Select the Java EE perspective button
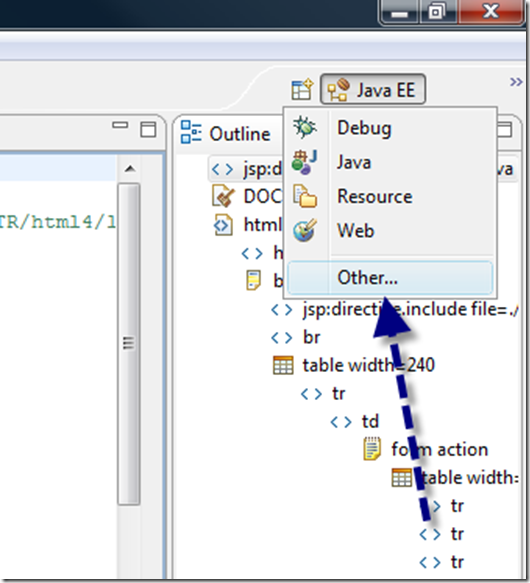The height and width of the screenshot is (583, 530). [x=373, y=89]
